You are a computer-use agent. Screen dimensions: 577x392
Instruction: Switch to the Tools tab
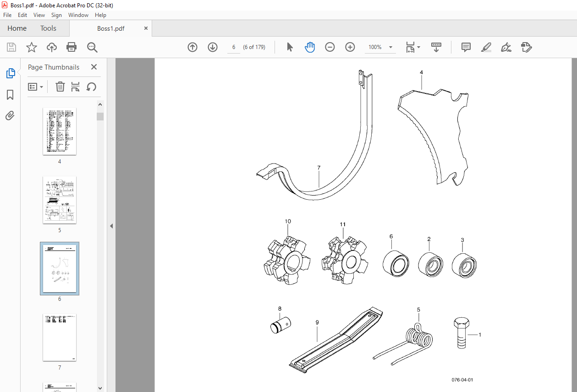coord(48,28)
